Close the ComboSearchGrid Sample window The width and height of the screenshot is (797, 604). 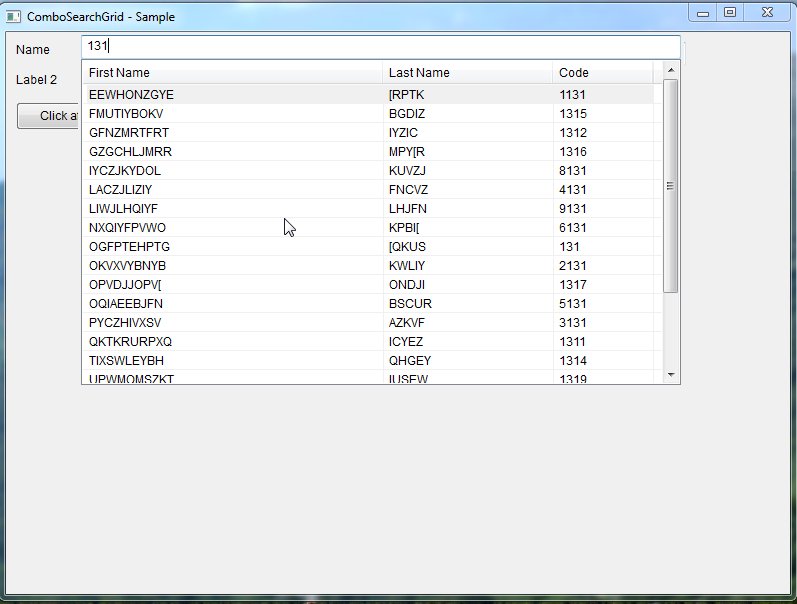tap(766, 13)
